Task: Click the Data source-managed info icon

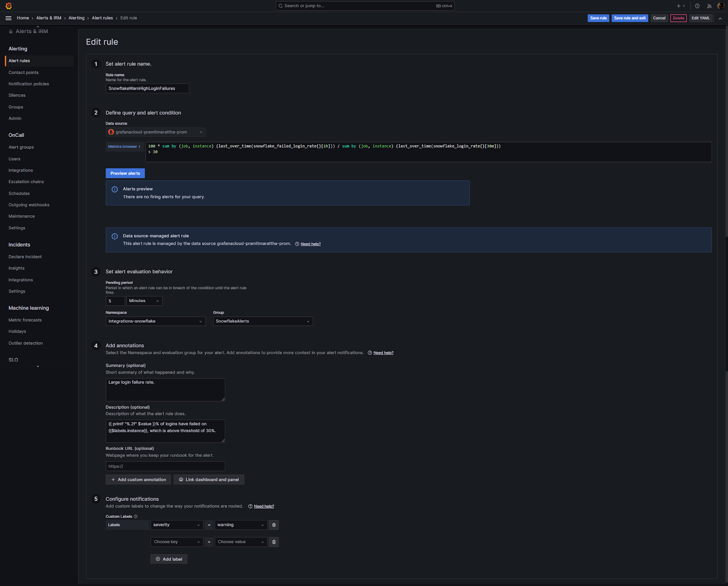Action: pyautogui.click(x=115, y=236)
